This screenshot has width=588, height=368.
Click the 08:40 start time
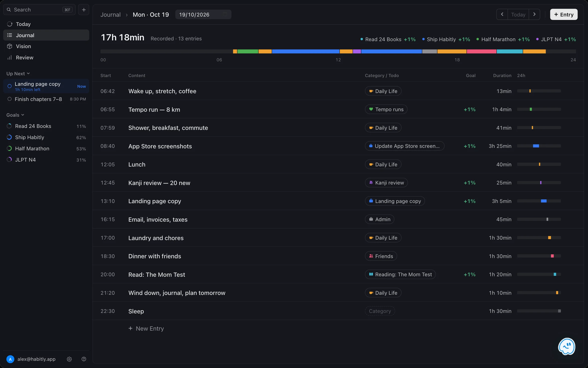[108, 146]
